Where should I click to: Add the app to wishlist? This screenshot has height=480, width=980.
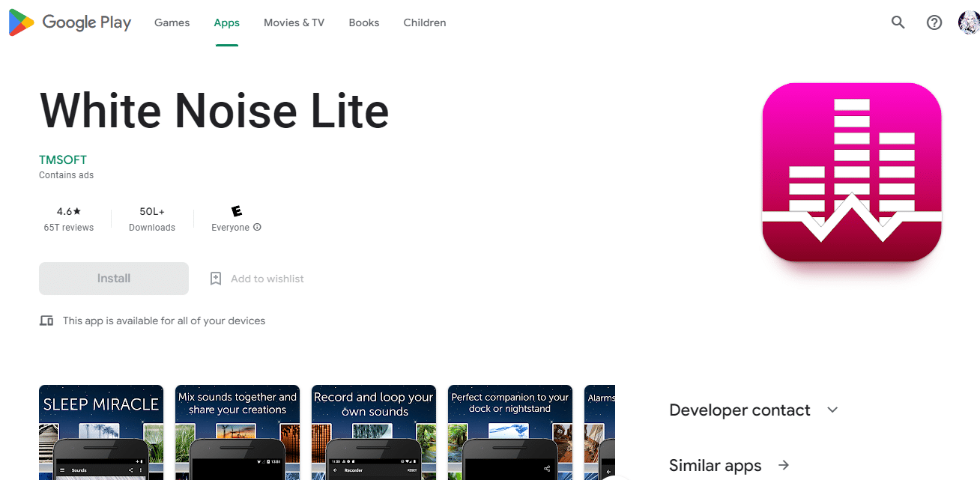tap(257, 279)
